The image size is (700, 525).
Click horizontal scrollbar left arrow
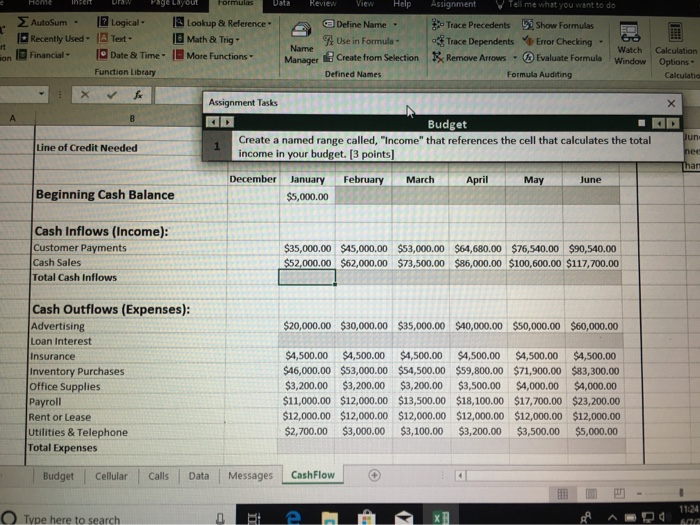(460, 475)
